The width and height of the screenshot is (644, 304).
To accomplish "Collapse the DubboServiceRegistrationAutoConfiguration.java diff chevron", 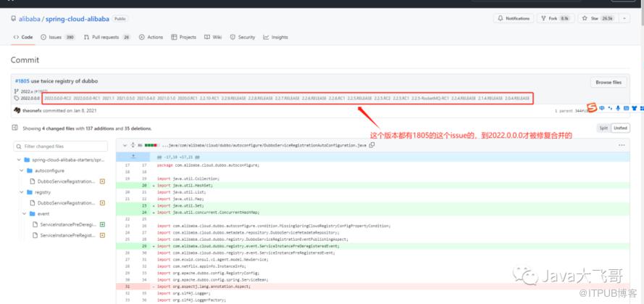I will point(125,145).
